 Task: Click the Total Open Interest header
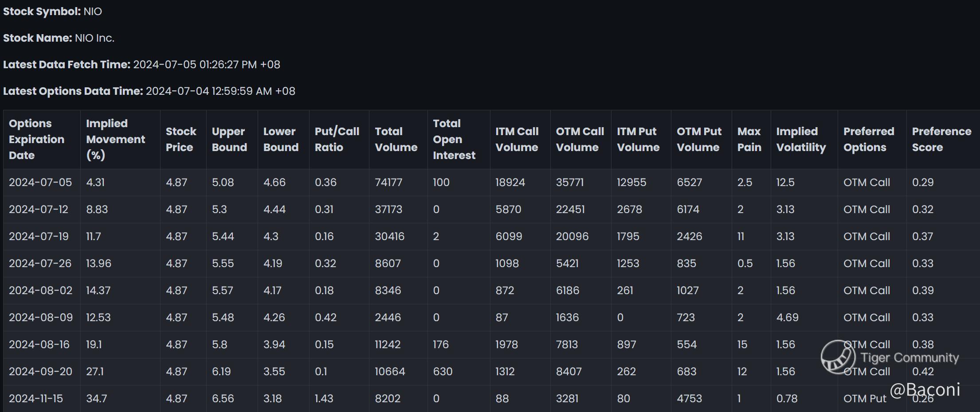click(x=454, y=139)
